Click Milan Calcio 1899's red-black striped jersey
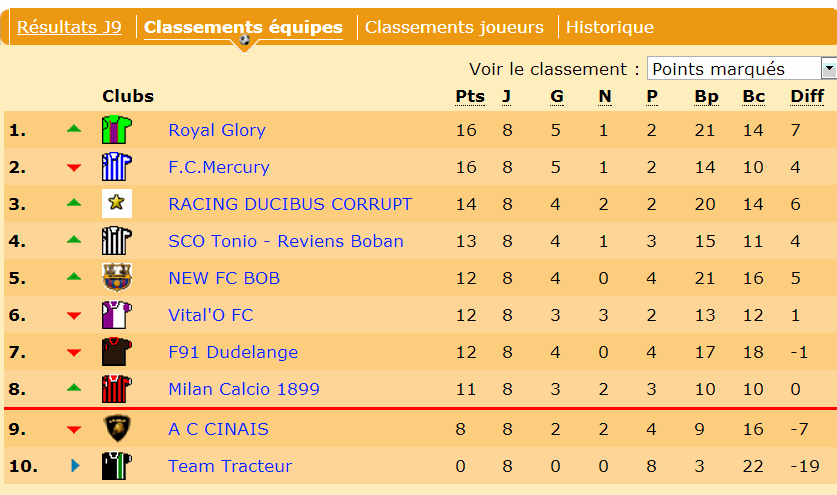837x495 pixels. point(116,389)
